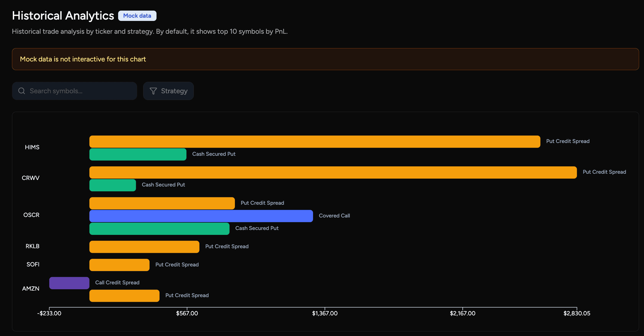Open the Strategy filter dropdown

tap(168, 91)
